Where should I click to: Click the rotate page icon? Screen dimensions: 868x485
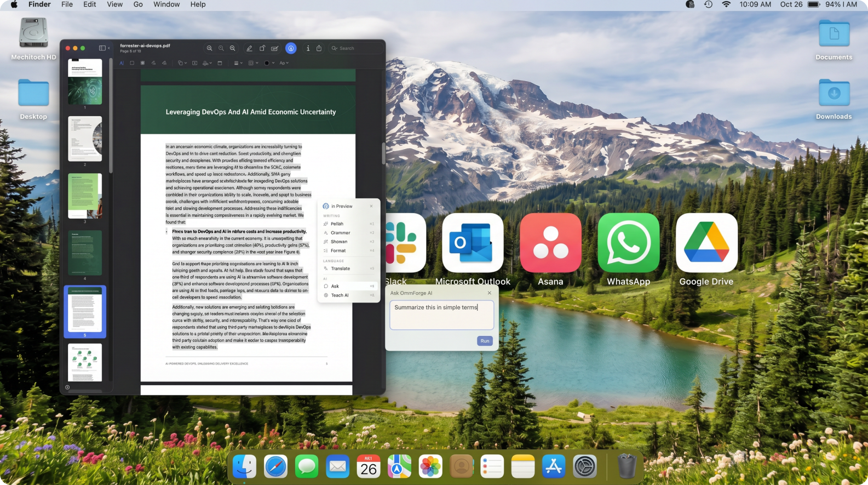pyautogui.click(x=262, y=48)
